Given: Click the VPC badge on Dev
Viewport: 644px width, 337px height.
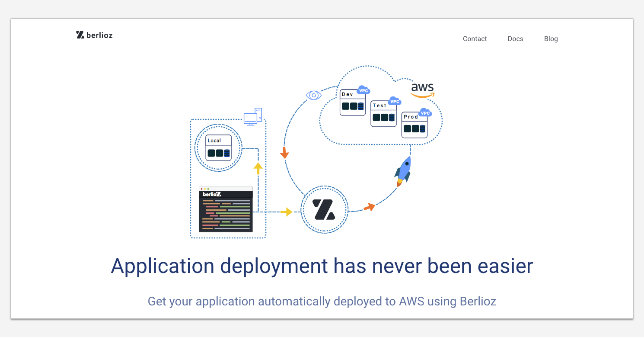Looking at the screenshot, I should tap(363, 90).
